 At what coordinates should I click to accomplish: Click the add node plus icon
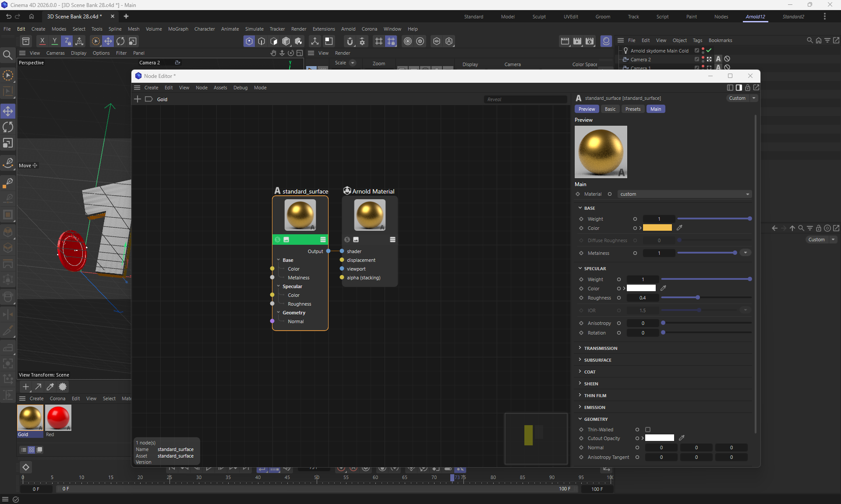138,99
